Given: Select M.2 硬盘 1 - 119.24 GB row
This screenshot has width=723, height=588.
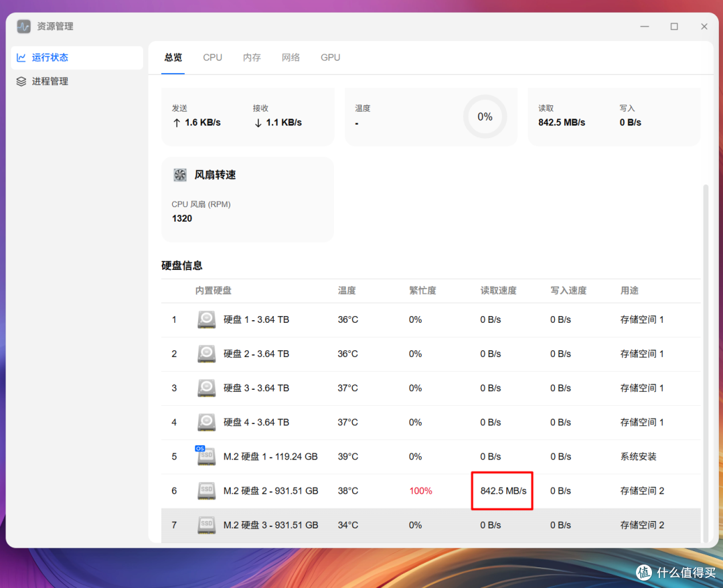Looking at the screenshot, I should pos(430,457).
